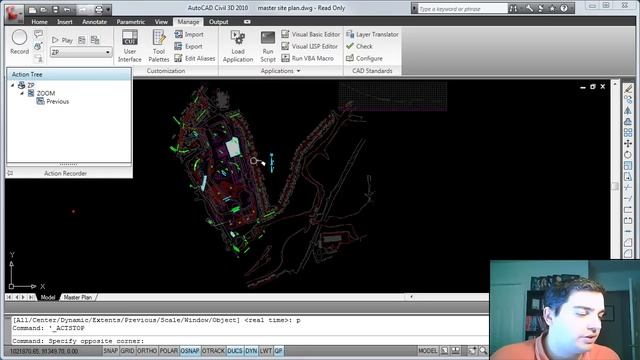Click Export customizations
Viewport: 640px width, 360px height.
point(189,46)
